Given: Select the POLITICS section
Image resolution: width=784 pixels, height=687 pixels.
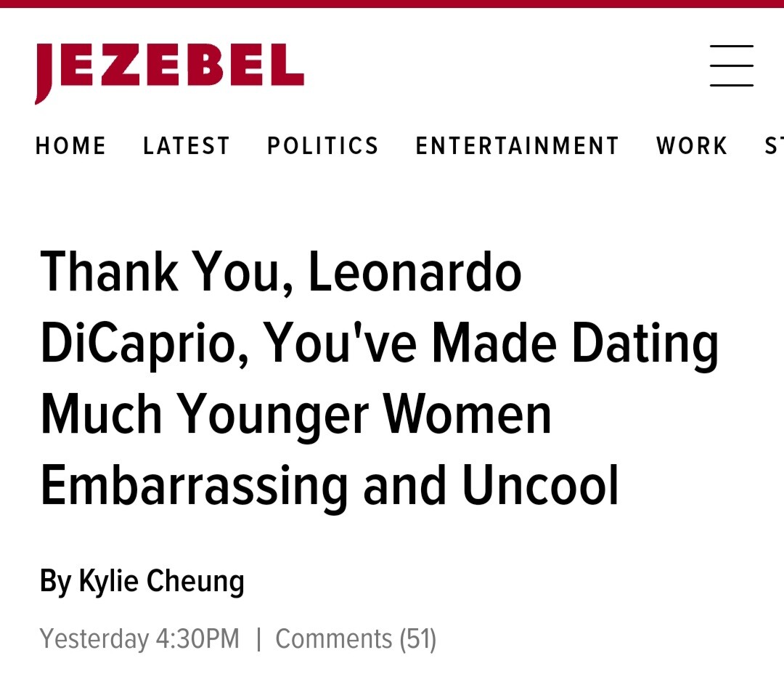Looking at the screenshot, I should point(323,146).
